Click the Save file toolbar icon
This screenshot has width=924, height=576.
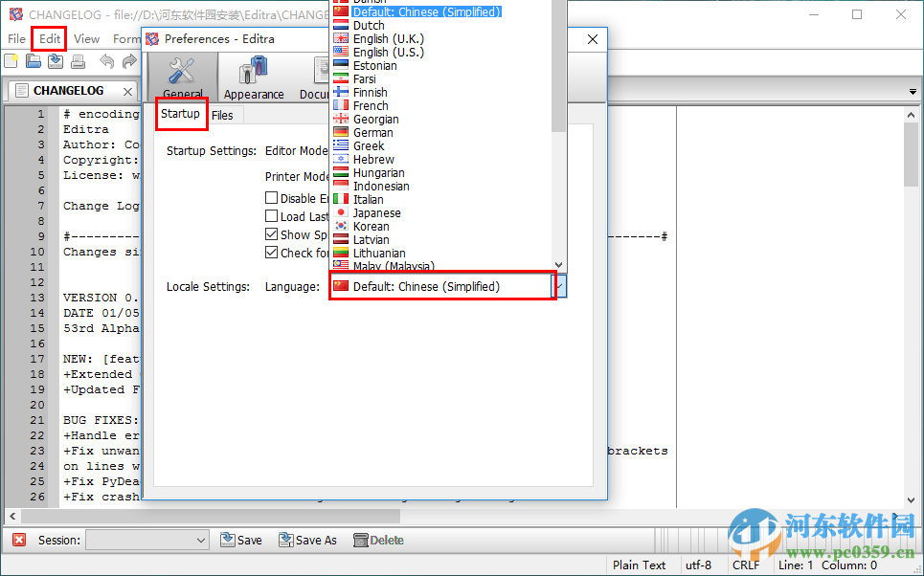coord(56,60)
